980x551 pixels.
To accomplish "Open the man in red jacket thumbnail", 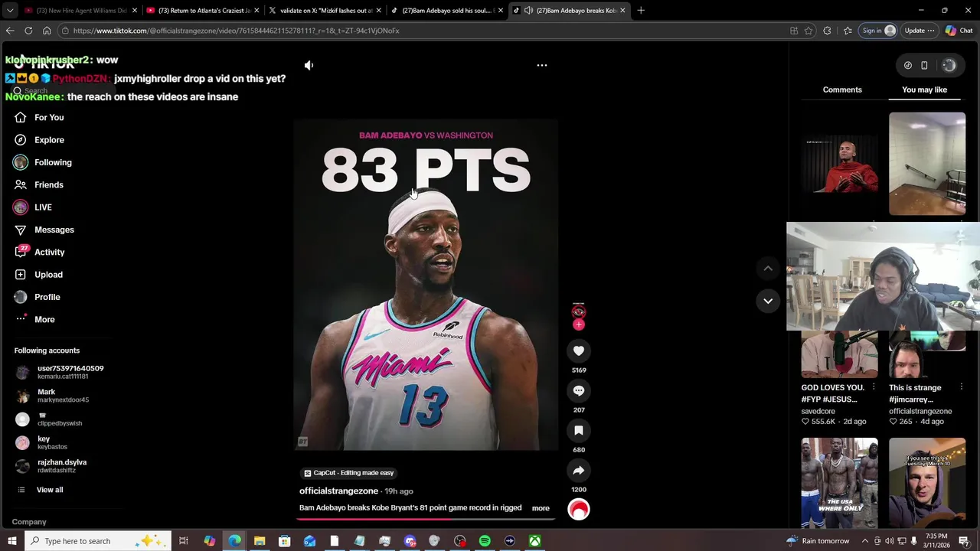I will (x=840, y=164).
